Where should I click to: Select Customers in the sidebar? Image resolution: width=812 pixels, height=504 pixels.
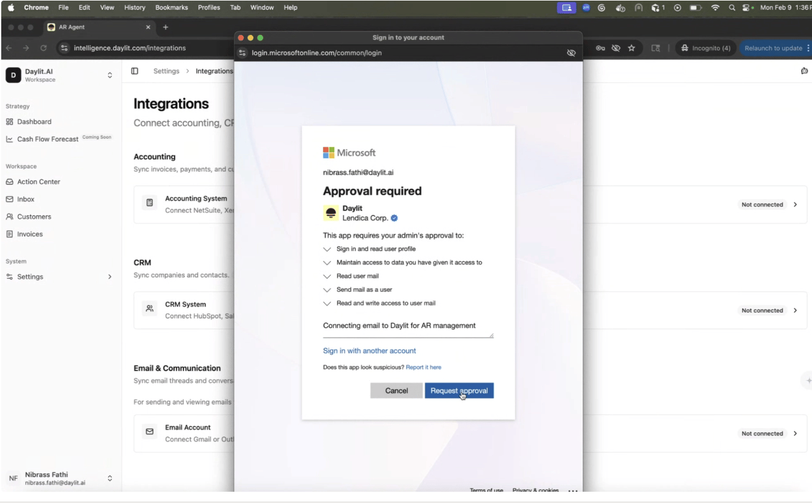pyautogui.click(x=28, y=216)
